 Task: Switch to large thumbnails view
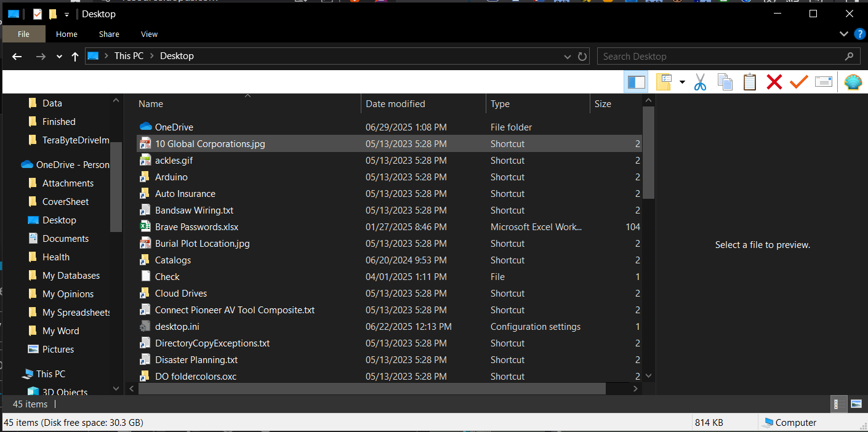pos(856,404)
